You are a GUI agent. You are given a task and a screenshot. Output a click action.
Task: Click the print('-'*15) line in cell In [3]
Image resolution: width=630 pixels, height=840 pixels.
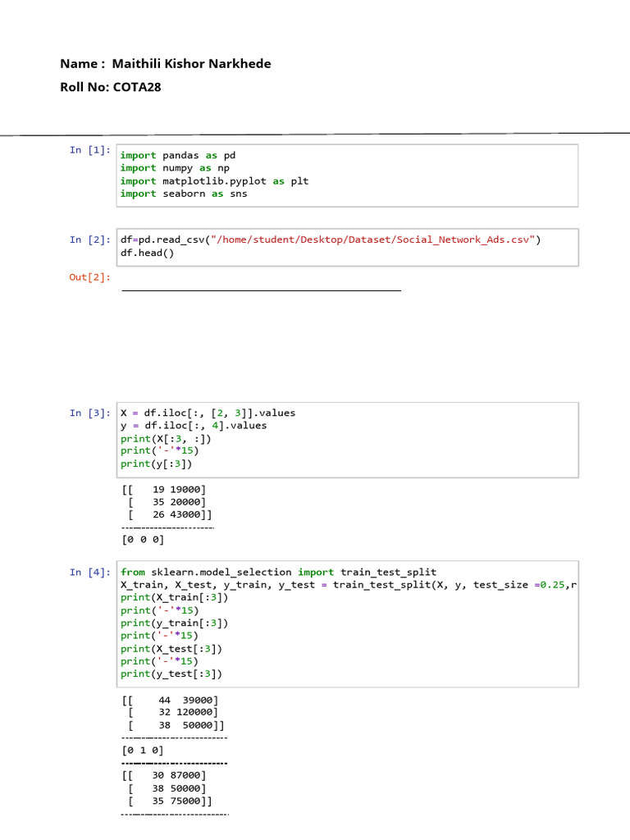[160, 450]
